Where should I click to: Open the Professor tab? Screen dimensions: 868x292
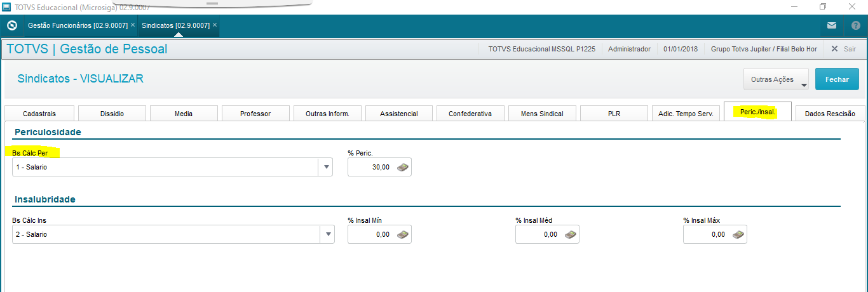(x=255, y=113)
